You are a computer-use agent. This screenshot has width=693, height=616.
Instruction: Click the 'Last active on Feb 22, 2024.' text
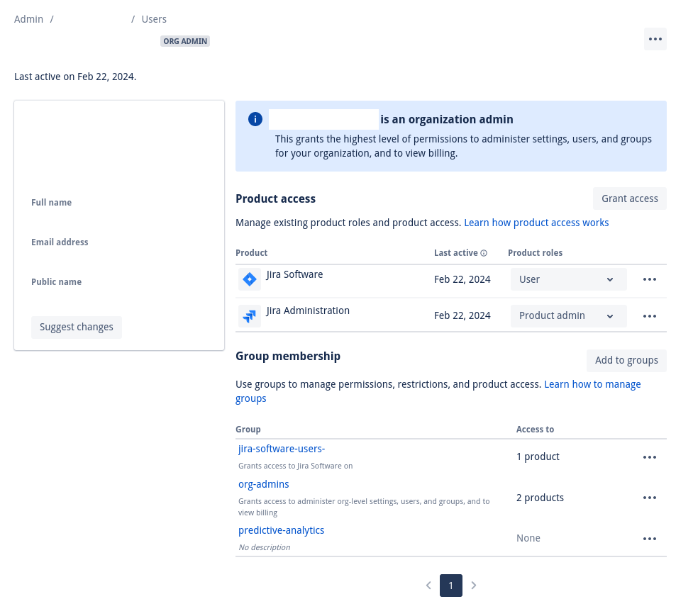point(75,77)
